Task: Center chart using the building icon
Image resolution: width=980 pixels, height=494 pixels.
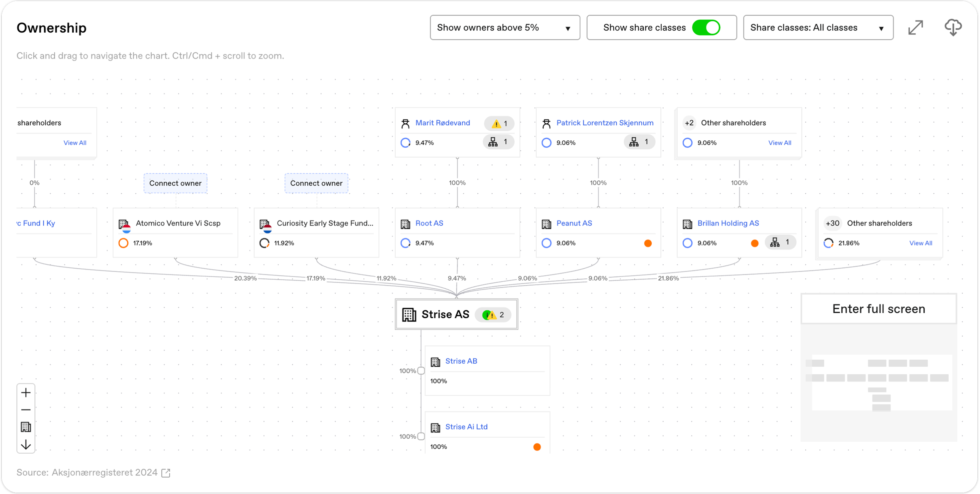Action: (26, 427)
